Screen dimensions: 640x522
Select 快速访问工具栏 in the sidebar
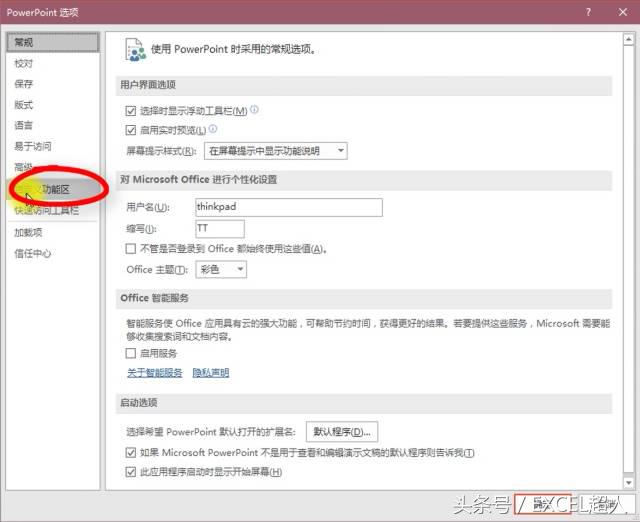coord(47,210)
